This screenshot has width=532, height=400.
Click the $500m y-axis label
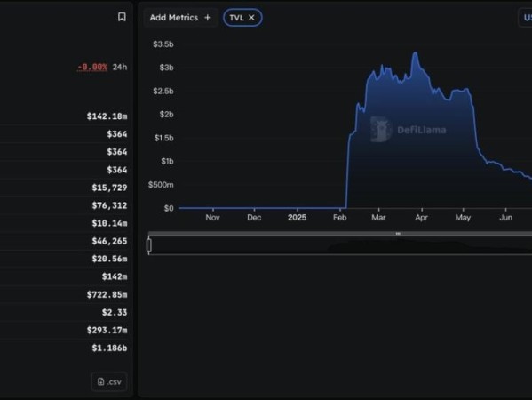(161, 185)
